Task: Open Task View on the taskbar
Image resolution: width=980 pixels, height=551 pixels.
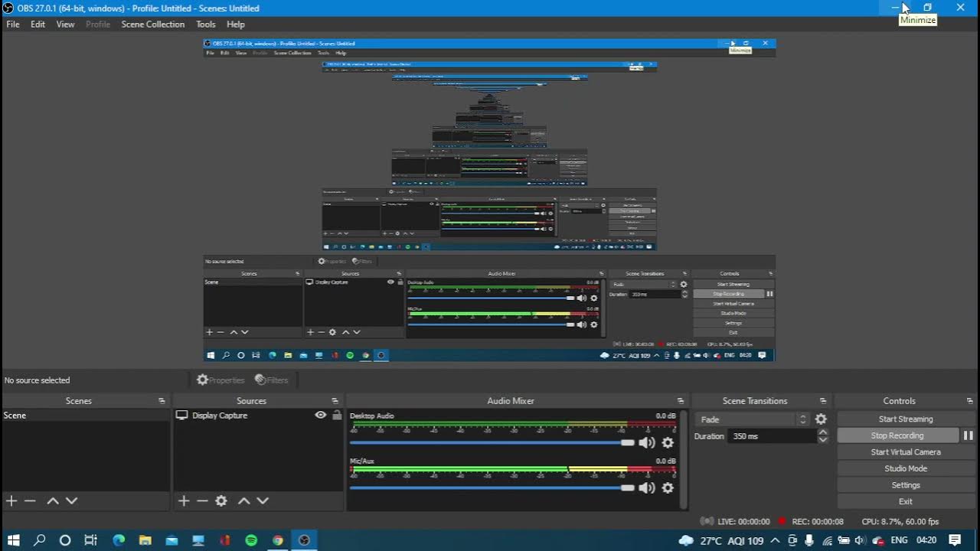Action: 90,540
